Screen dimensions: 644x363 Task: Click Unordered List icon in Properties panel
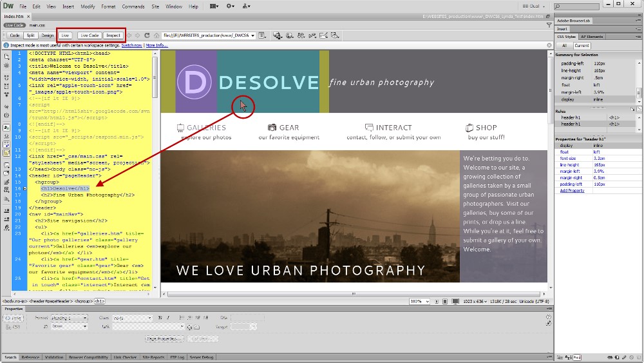click(x=181, y=318)
